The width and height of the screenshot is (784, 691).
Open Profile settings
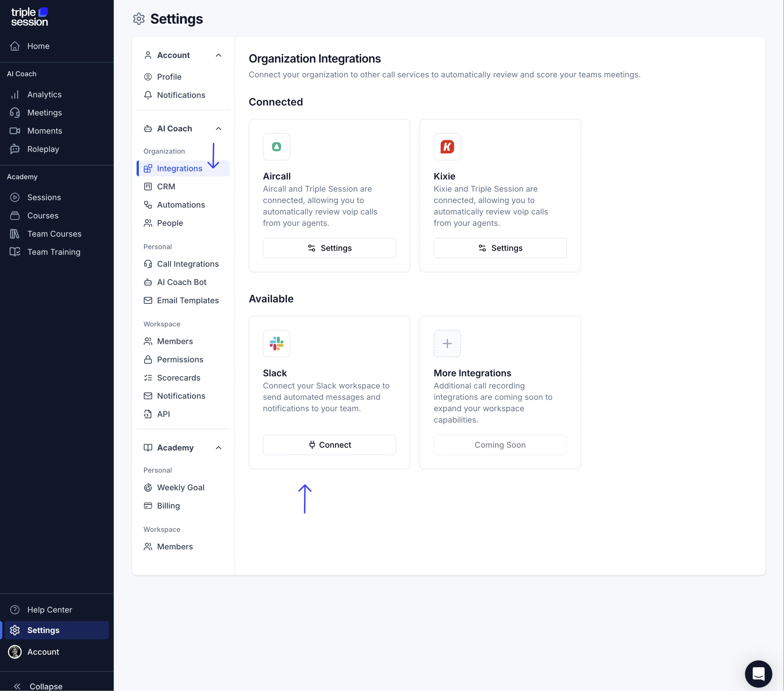point(183,77)
